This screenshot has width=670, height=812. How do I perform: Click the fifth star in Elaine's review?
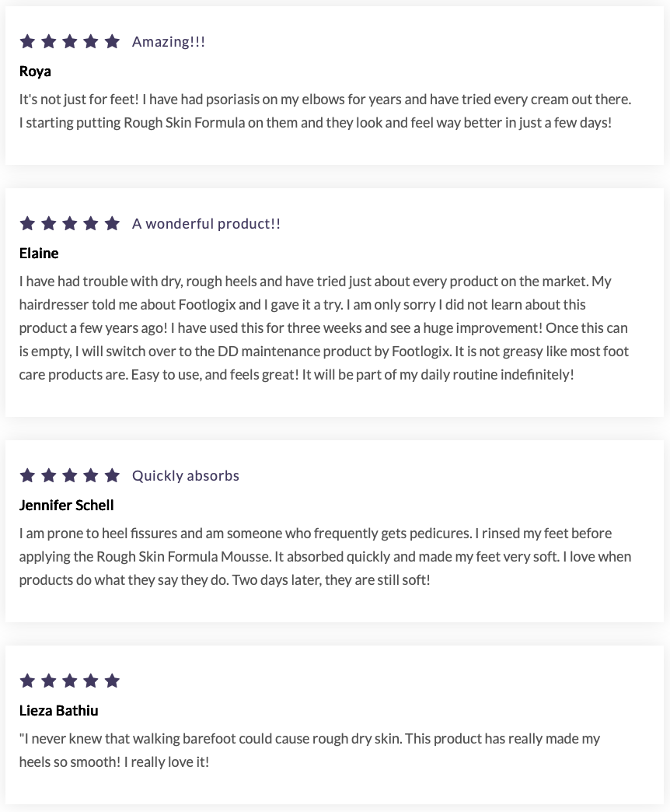112,223
